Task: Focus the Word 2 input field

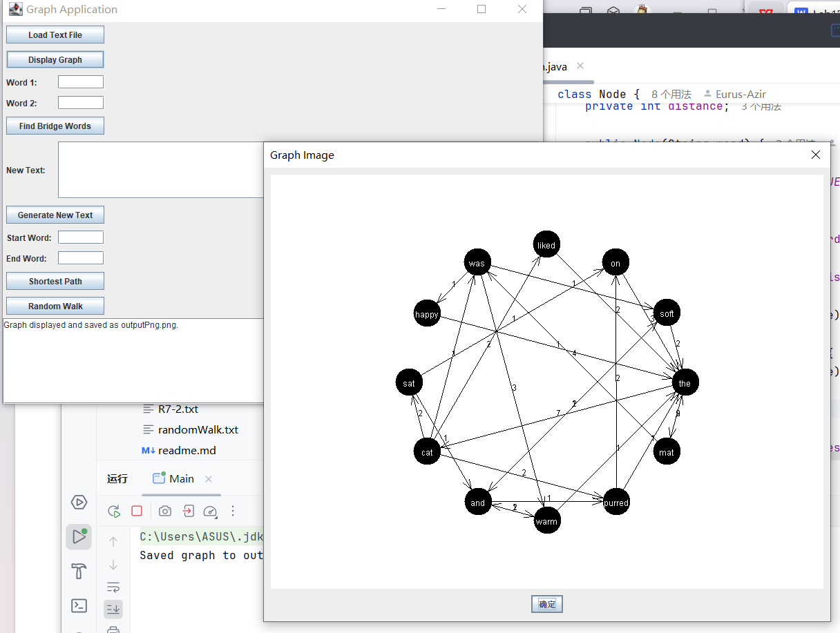Action: point(81,103)
